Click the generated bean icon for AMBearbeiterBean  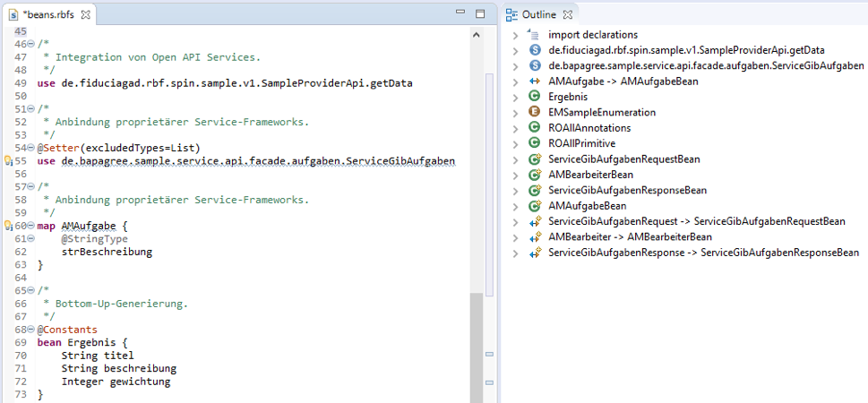point(535,175)
